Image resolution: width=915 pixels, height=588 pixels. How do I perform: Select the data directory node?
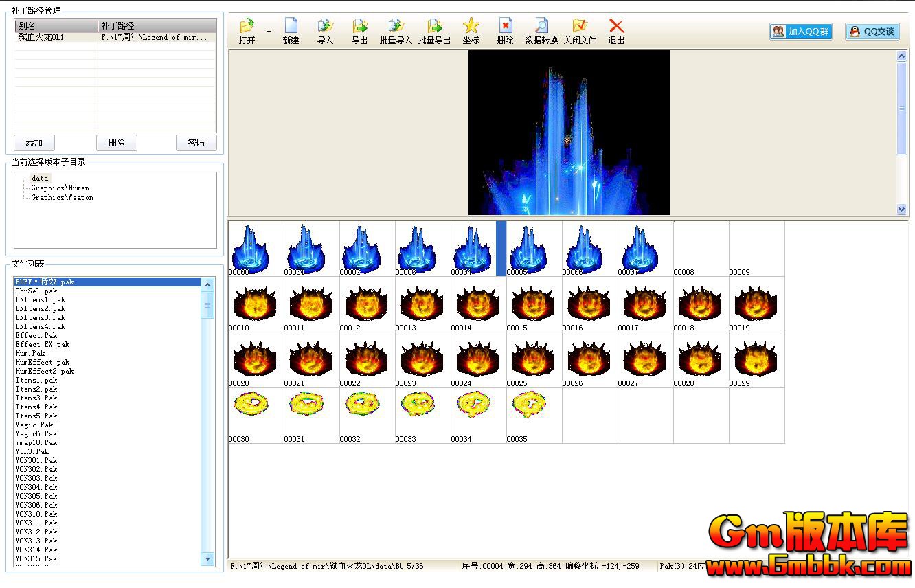[40, 178]
